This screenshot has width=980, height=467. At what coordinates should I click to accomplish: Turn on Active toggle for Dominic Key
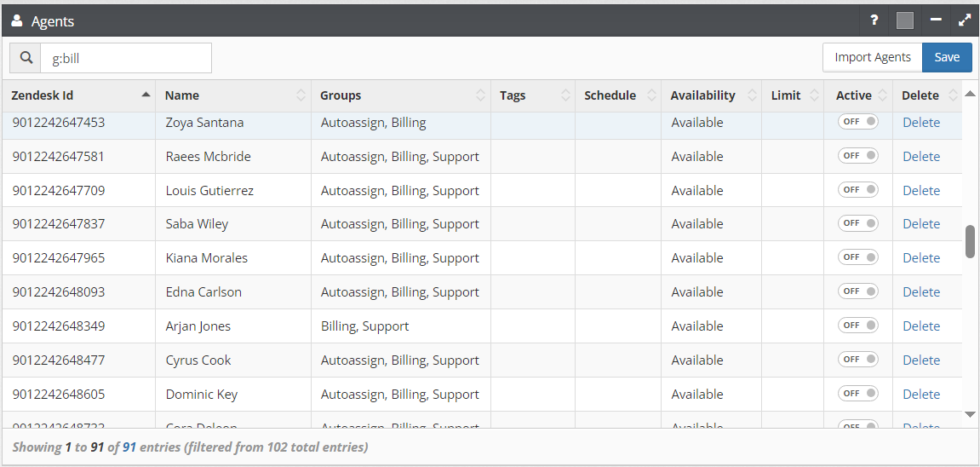[857, 394]
